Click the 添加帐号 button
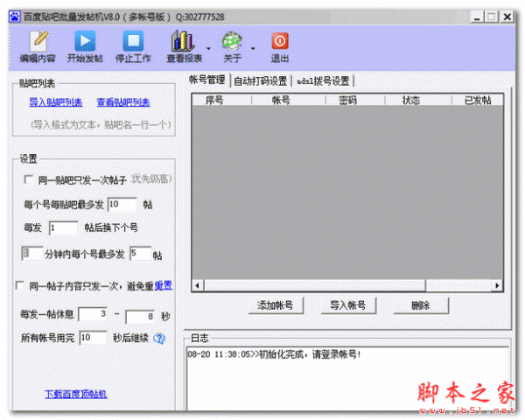Screen dimensions: 525x420 tap(276, 305)
